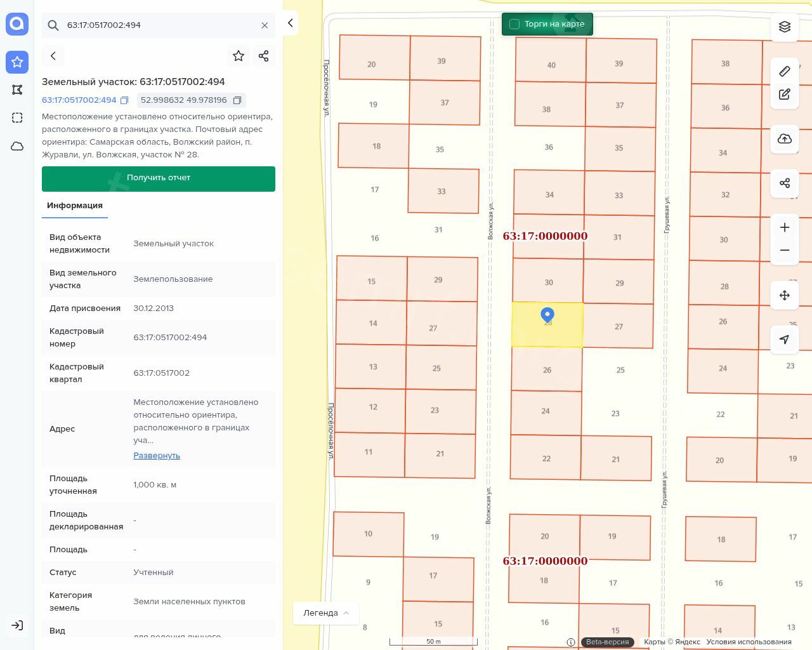Switch to the Информация tab
The image size is (812, 650).
(75, 206)
